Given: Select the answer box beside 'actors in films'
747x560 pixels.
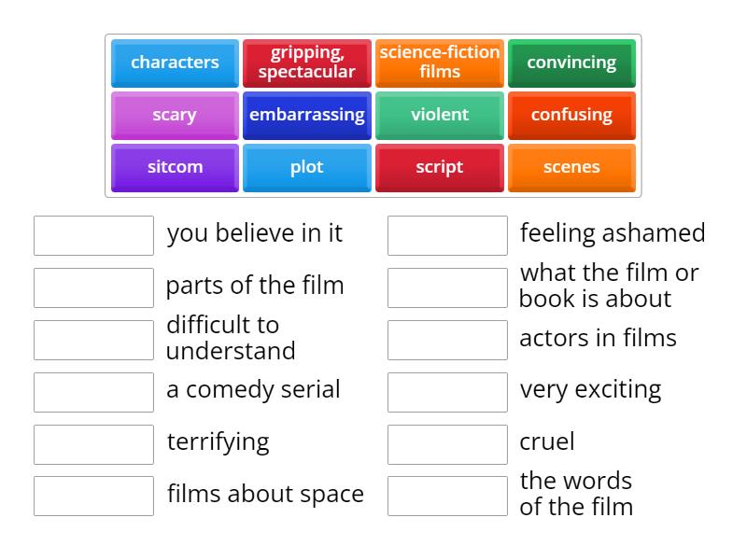Looking at the screenshot, I should click(x=447, y=340).
